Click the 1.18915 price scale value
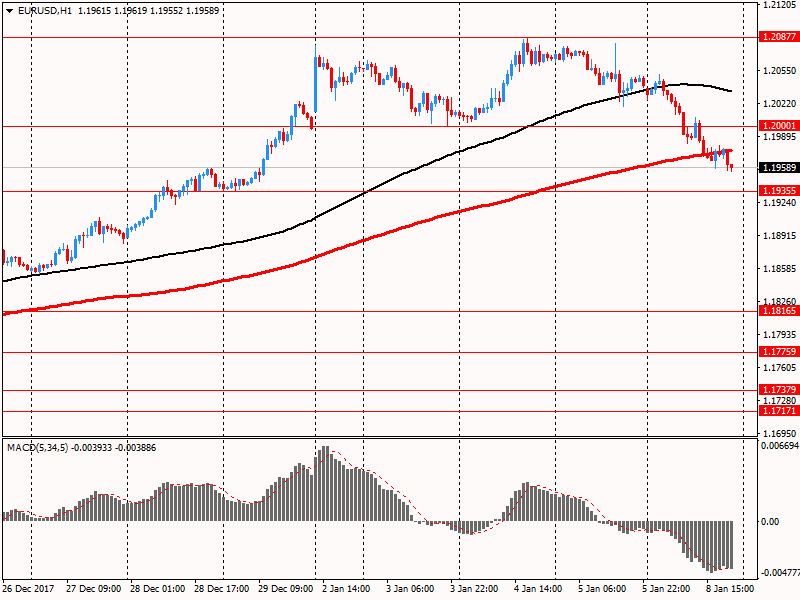 click(780, 236)
